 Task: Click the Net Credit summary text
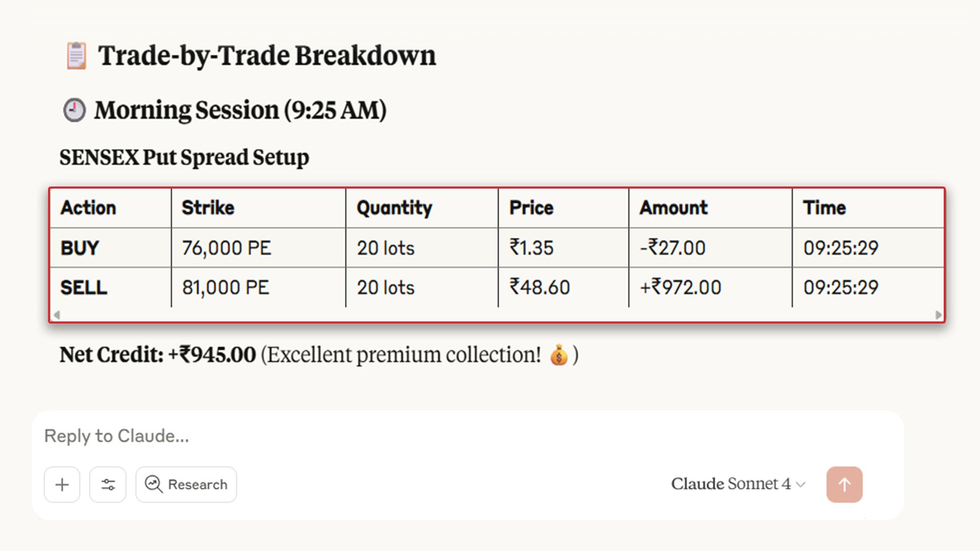click(158, 355)
